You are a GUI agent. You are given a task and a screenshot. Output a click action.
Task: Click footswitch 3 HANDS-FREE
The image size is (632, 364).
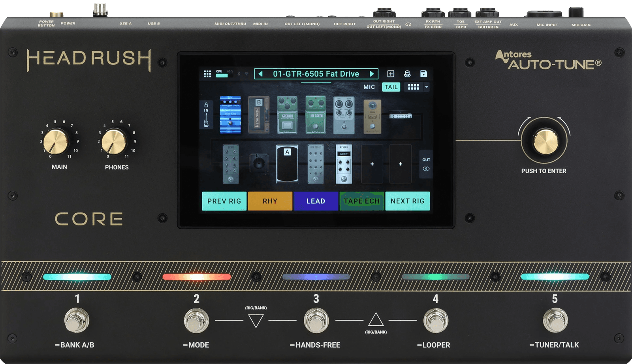pyautogui.click(x=316, y=320)
